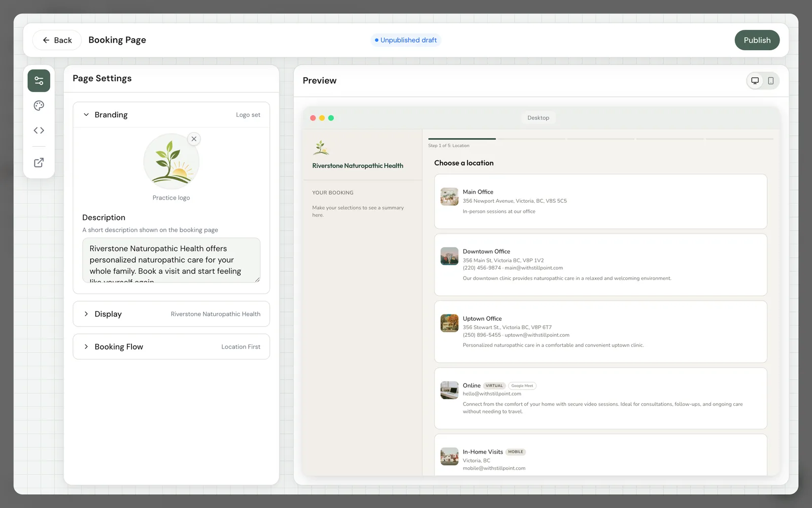Click "356 Newport Avenue, Victoria, BC, V8S 5C5"
The width and height of the screenshot is (812, 508).
point(515,201)
